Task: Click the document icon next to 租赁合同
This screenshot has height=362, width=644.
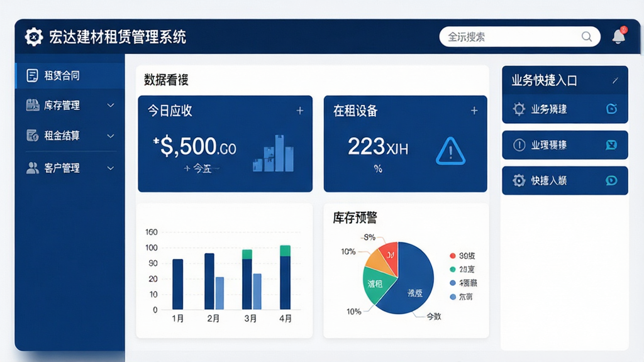Action: [32, 75]
